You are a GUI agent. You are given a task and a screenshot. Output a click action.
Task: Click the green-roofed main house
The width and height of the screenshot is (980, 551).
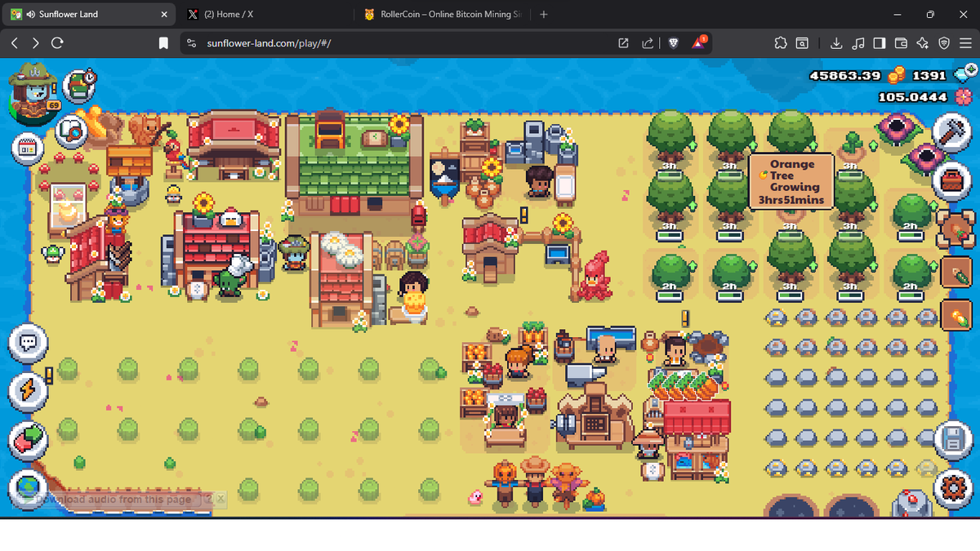[x=354, y=164]
